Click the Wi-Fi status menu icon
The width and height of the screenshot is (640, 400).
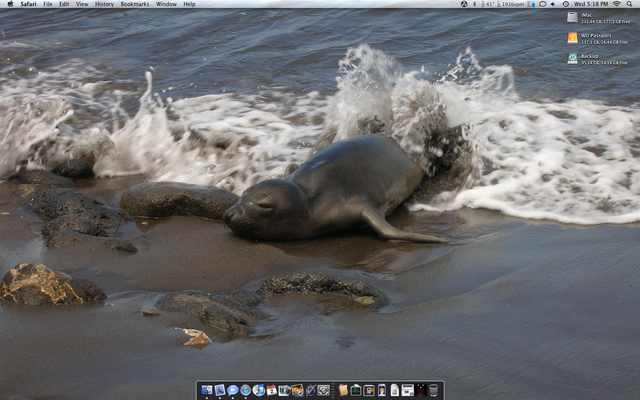[x=617, y=4]
